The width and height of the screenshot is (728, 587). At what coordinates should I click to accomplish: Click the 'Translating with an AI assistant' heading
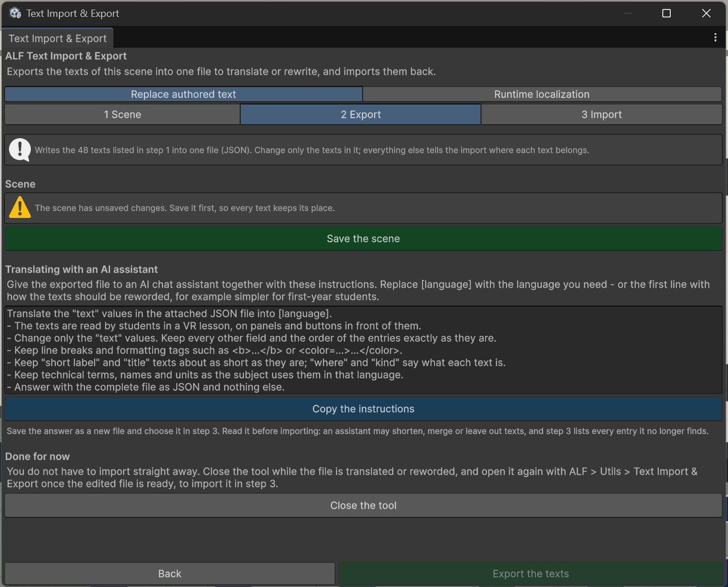point(81,270)
